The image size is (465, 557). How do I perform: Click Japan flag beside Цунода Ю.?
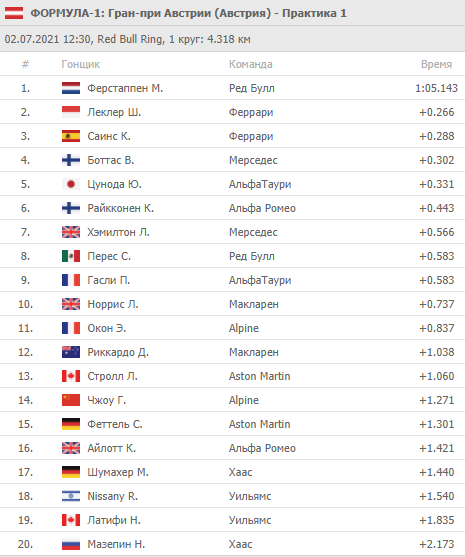(71, 184)
